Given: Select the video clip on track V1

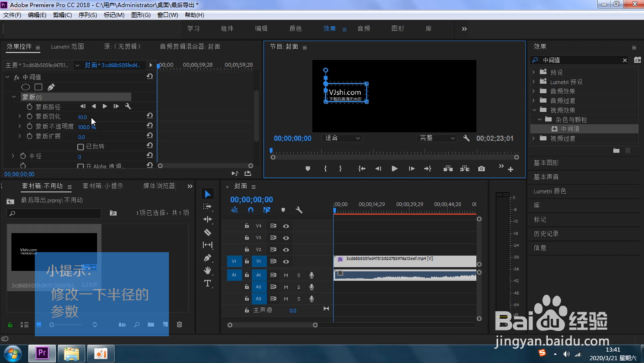Looking at the screenshot, I should (x=405, y=261).
